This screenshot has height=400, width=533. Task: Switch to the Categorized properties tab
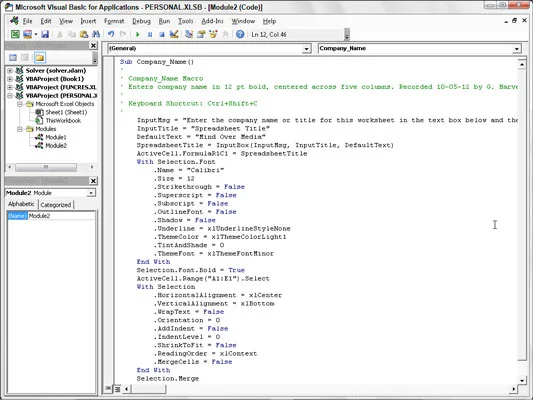coord(56,205)
